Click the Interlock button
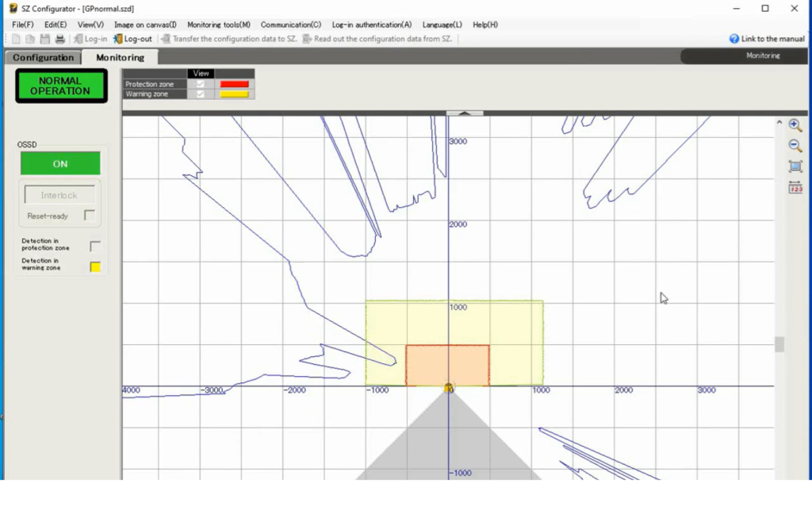Image resolution: width=812 pixels, height=514 pixels. pos(59,195)
